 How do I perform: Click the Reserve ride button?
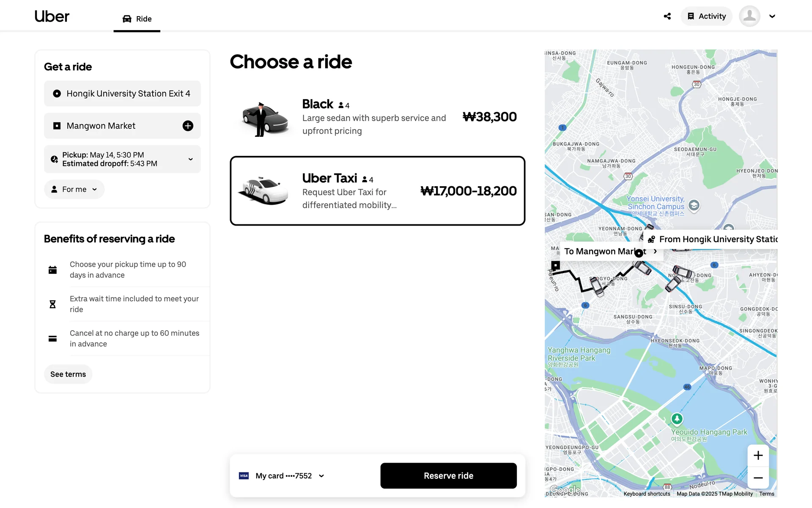click(x=448, y=476)
